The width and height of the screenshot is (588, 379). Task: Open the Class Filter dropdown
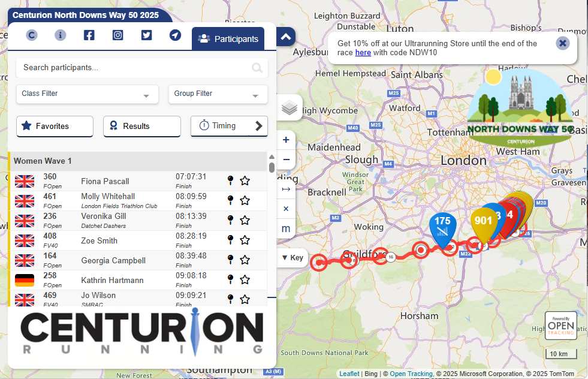88,94
